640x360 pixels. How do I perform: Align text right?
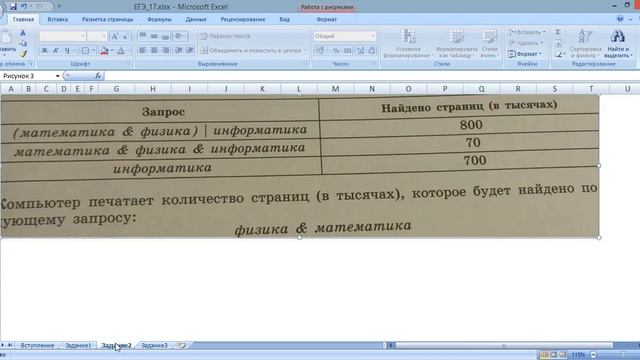click(x=165, y=50)
